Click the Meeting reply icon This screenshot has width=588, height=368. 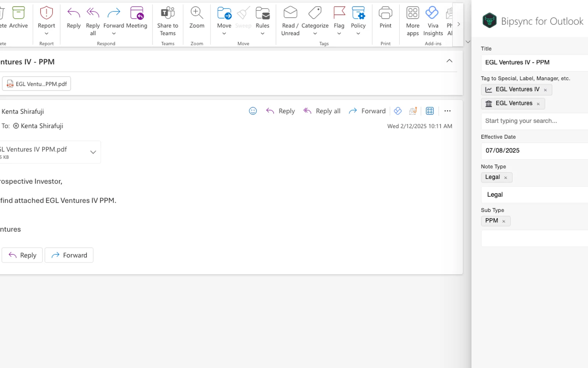click(x=137, y=13)
